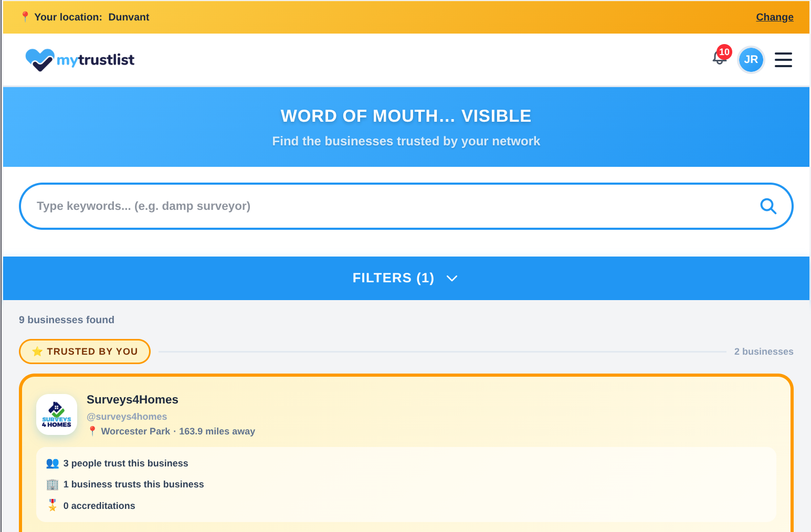Image resolution: width=811 pixels, height=532 pixels.
Task: Open the notifications bell icon
Action: click(719, 59)
